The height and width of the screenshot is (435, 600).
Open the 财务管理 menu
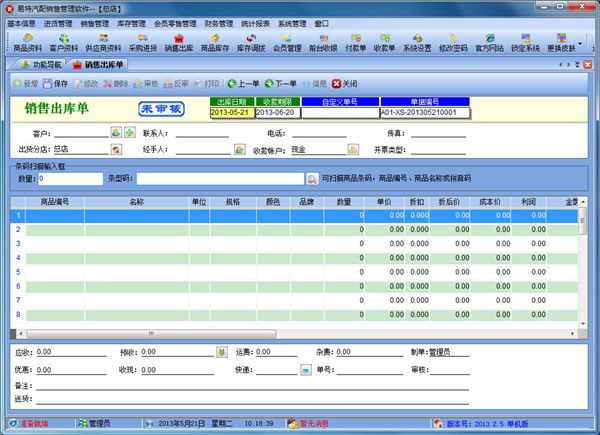[x=219, y=23]
